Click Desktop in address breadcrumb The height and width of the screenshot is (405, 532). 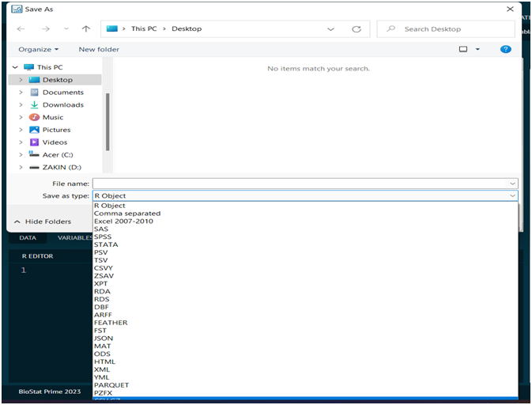187,28
